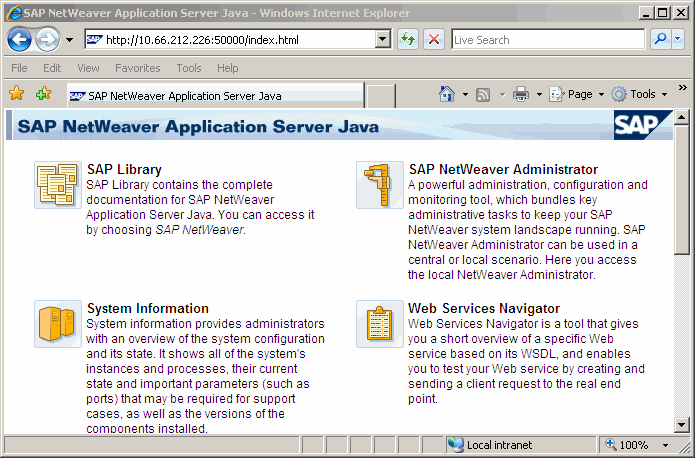Open the Favorites menu
Screen dimensions: 695x458
pos(138,68)
